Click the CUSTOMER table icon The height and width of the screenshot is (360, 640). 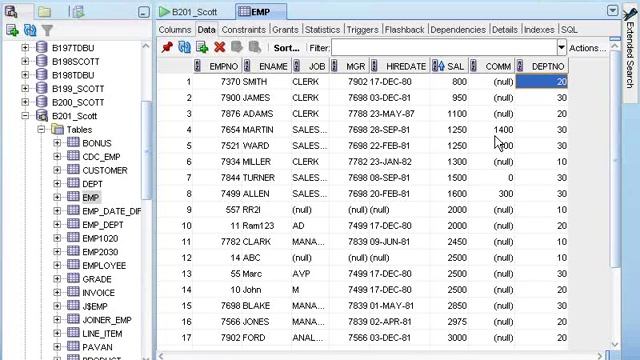coord(73,170)
